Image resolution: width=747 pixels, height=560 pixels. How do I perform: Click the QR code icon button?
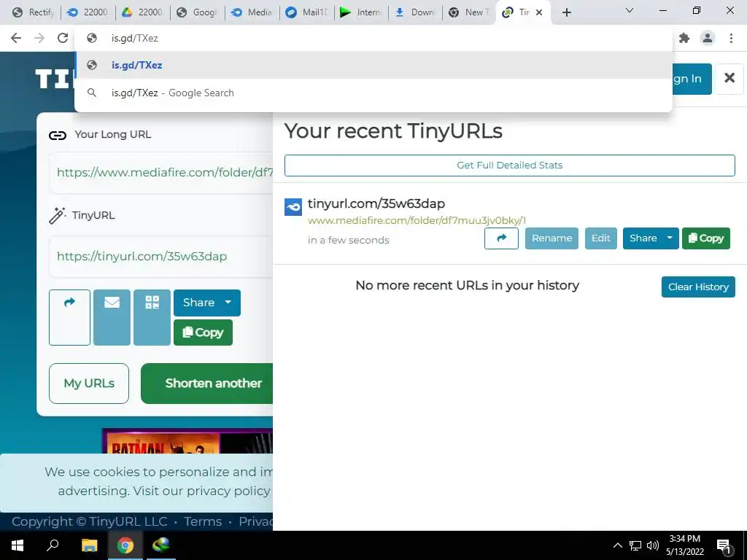(x=152, y=317)
